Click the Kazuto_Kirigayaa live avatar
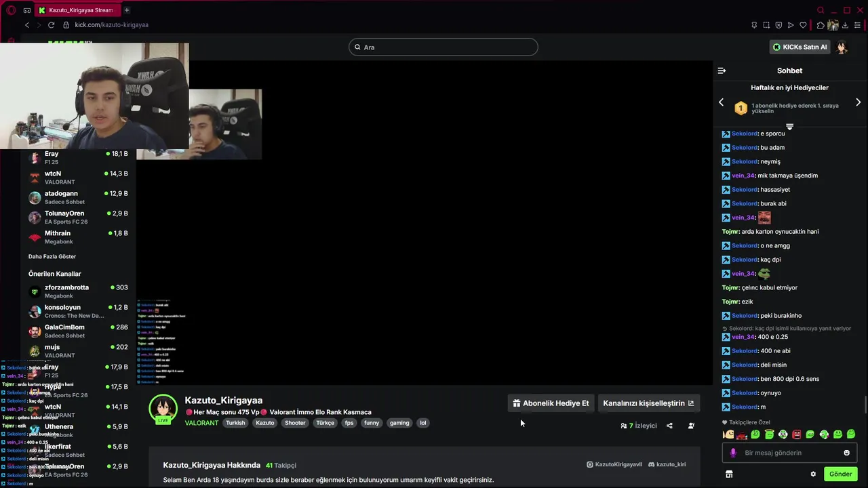Image resolution: width=868 pixels, height=488 pixels. tap(163, 409)
